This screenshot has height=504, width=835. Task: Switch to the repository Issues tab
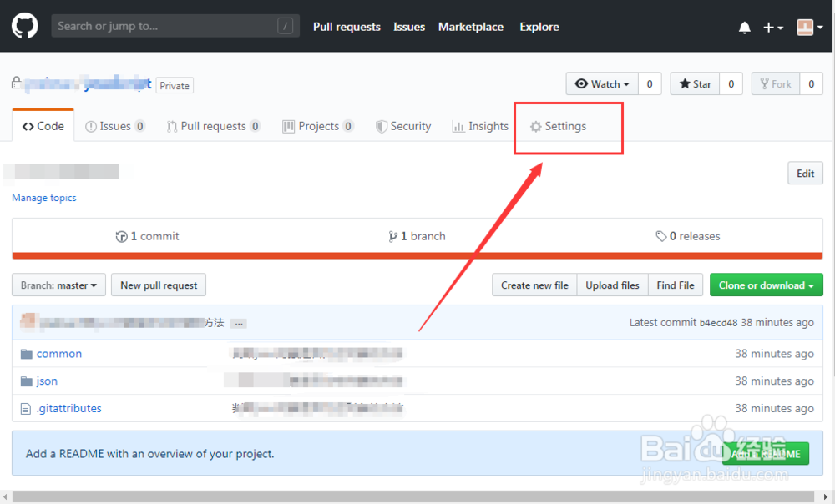click(x=115, y=126)
